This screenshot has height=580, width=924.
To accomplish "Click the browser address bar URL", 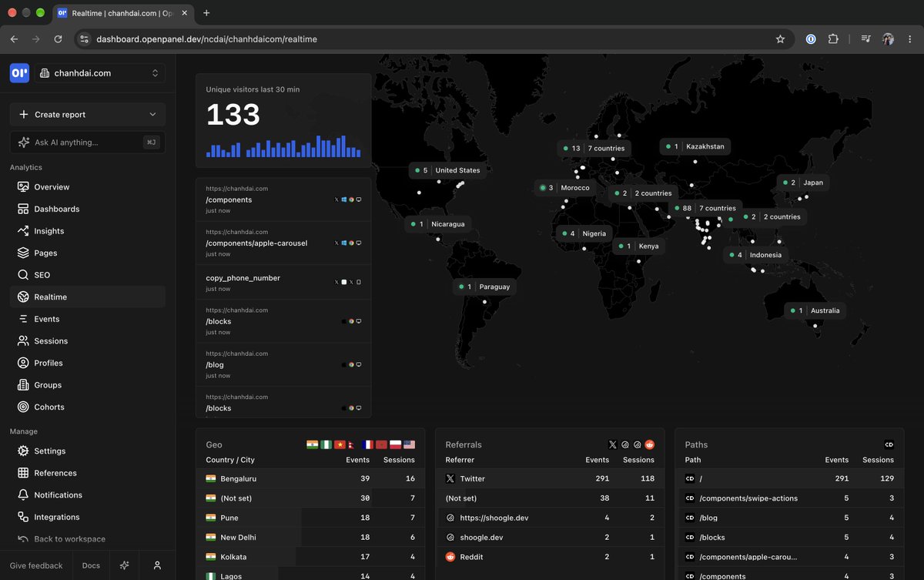I will (206, 39).
